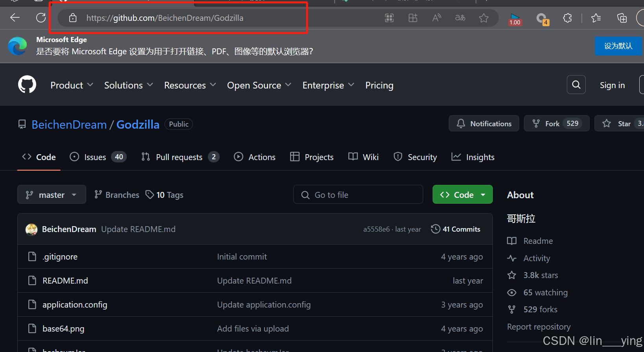Set Edge as default with the 设为默认 button
Screen dimensions: 644x352
coord(618,46)
